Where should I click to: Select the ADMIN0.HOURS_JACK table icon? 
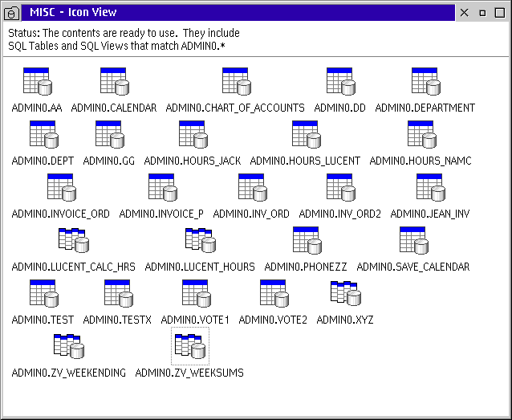(193, 134)
